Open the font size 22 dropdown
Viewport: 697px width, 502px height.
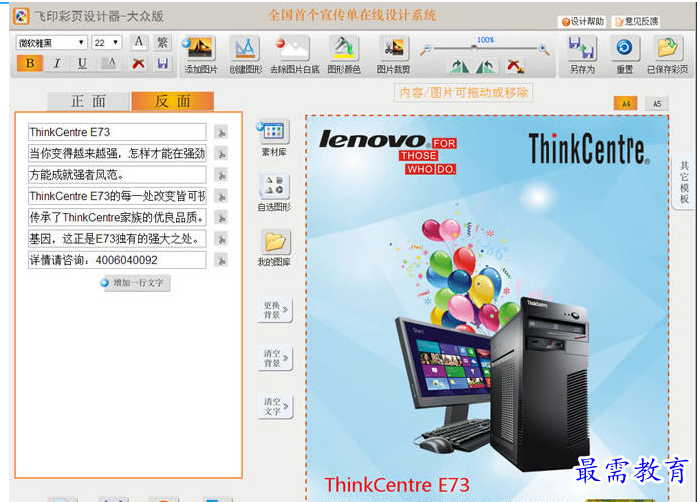pos(107,43)
